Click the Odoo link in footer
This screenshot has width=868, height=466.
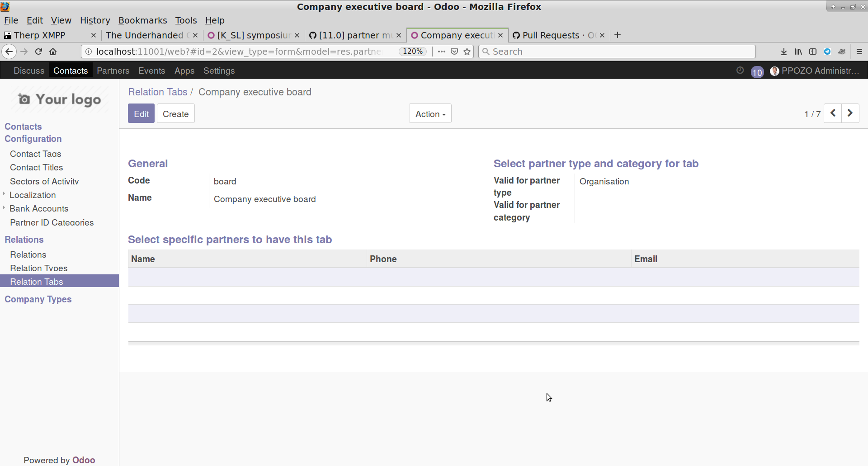84,460
